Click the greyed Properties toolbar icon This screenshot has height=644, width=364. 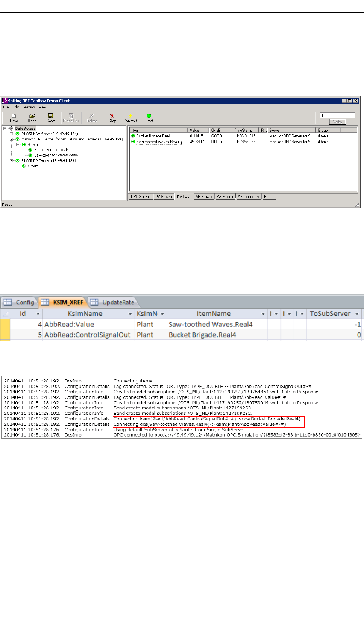71,116
